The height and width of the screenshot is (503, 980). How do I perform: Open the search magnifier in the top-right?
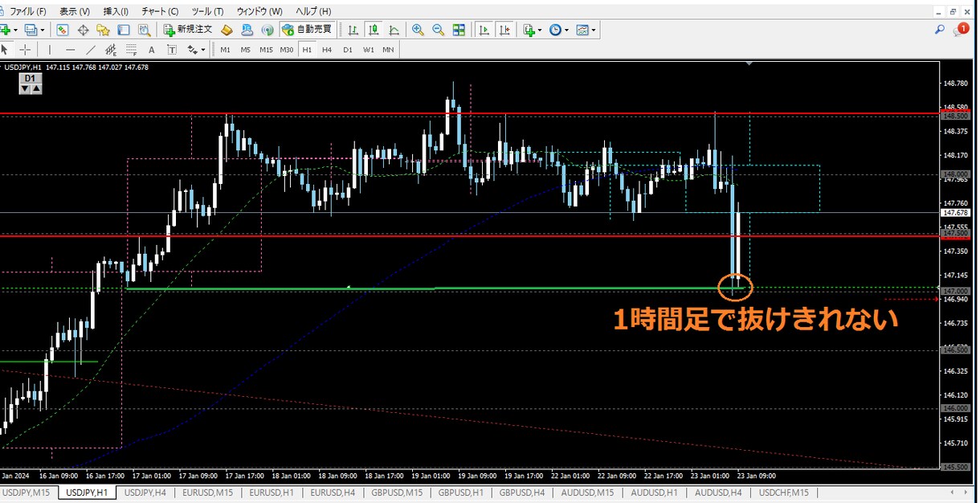click(x=939, y=30)
